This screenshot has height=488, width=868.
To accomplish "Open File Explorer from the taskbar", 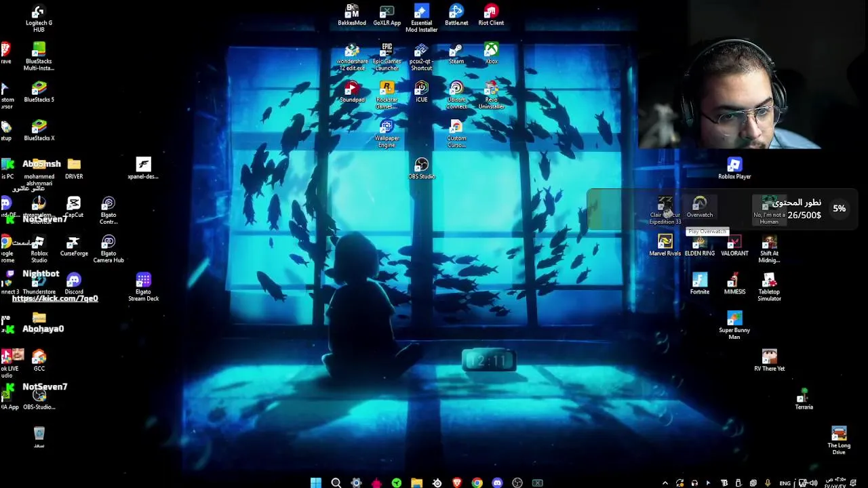I will [416, 483].
